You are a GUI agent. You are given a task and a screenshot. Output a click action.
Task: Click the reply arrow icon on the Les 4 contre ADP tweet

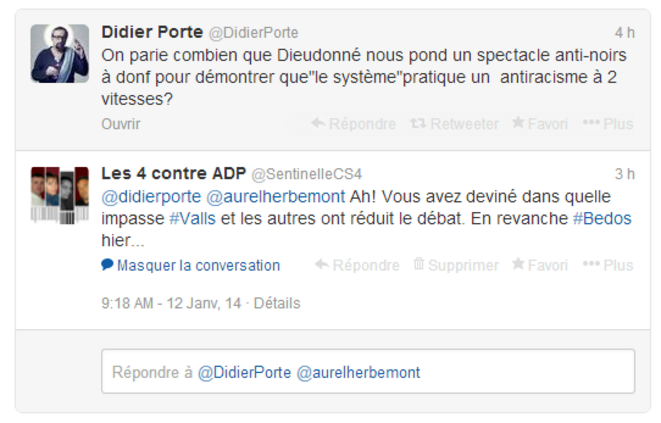pyautogui.click(x=322, y=264)
